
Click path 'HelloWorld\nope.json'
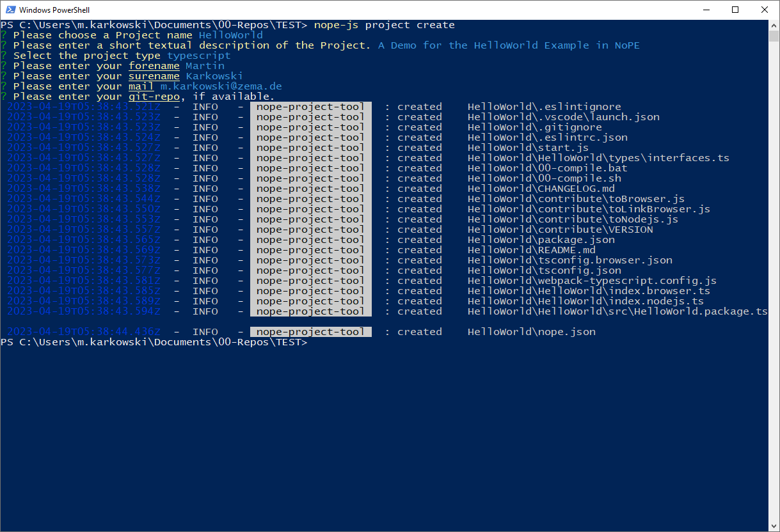532,332
